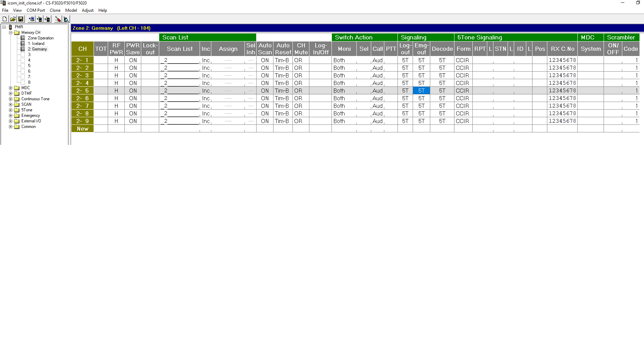Viewport: 644px width, 354px height.
Task: Click the write-to-transceiver radio toolbar icon
Action: 39,19
